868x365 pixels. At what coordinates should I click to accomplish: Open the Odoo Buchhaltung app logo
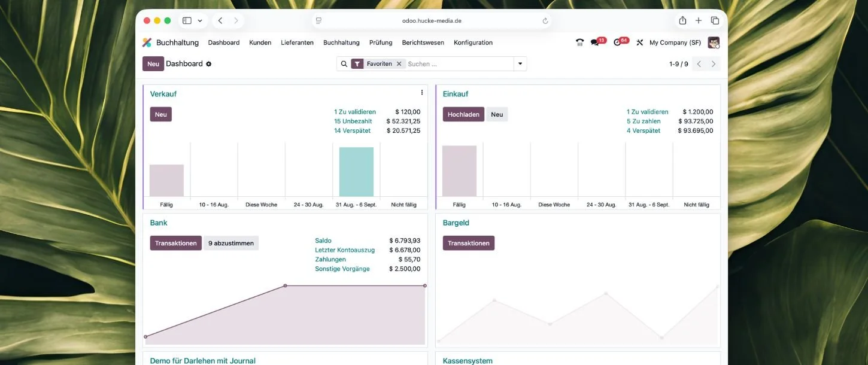[147, 42]
